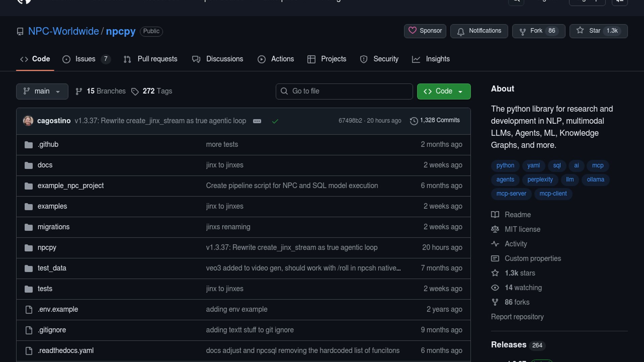Click the commit history clock icon
Viewport: 644px width, 362px height.
[x=414, y=121]
